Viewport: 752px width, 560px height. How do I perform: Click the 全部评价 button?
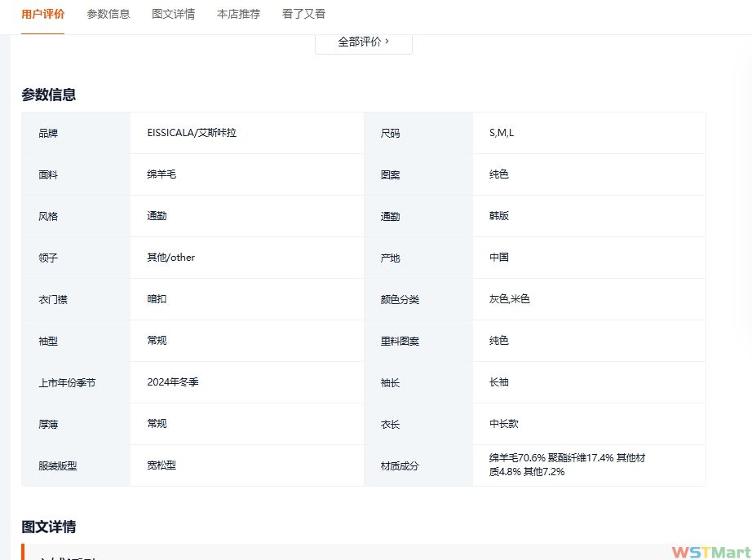point(363,42)
